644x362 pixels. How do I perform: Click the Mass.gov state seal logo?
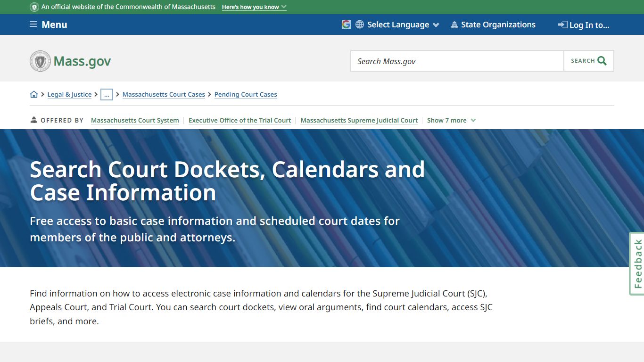[x=40, y=61]
